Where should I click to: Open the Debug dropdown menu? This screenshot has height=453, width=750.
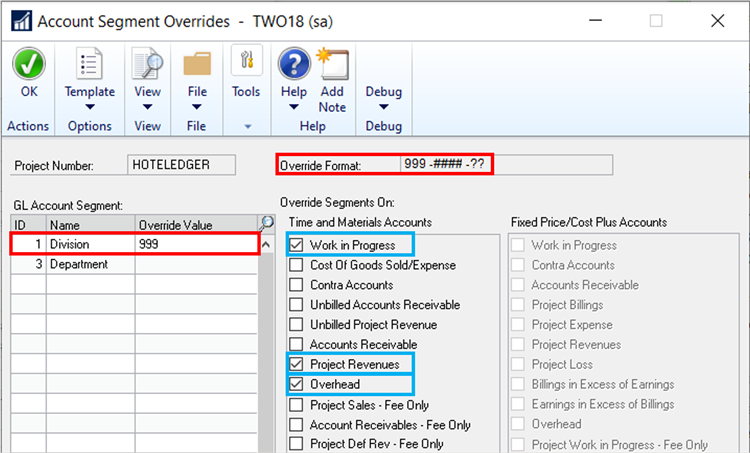[384, 107]
